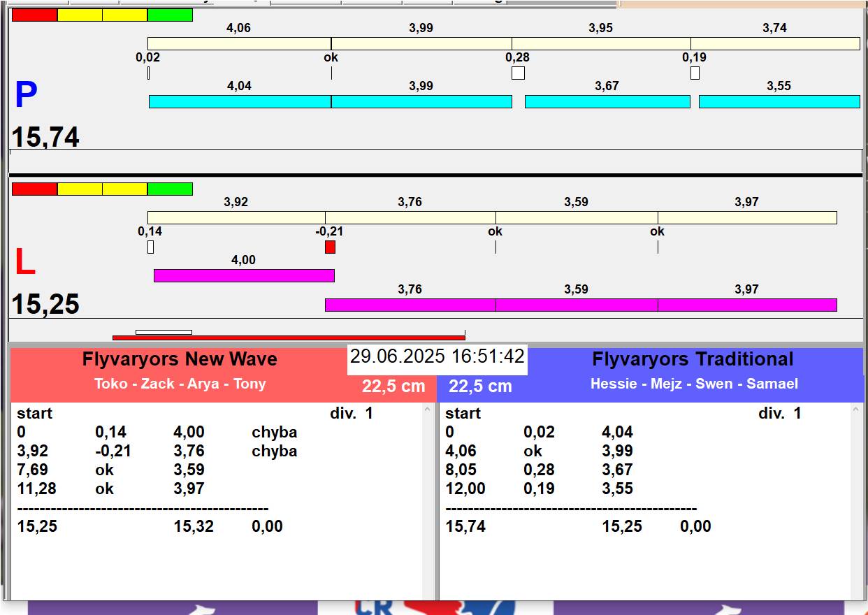
Task: Click the date and time stamp field
Action: pos(437,357)
